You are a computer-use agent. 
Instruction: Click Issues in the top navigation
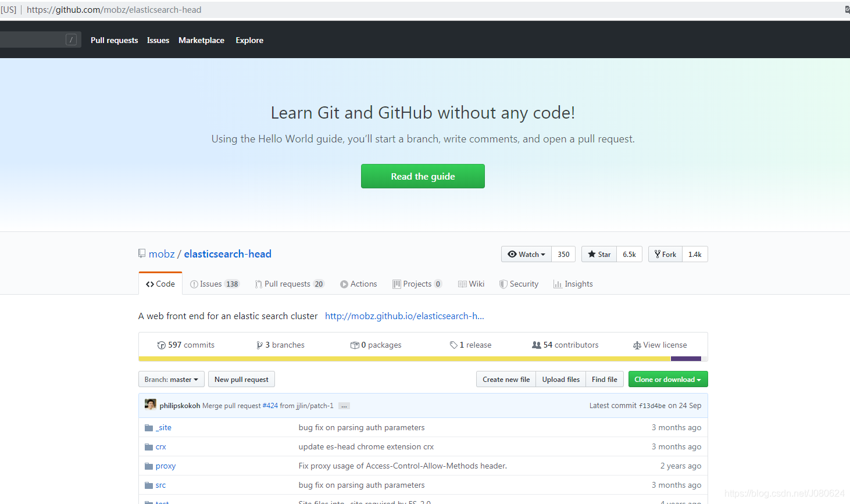158,40
